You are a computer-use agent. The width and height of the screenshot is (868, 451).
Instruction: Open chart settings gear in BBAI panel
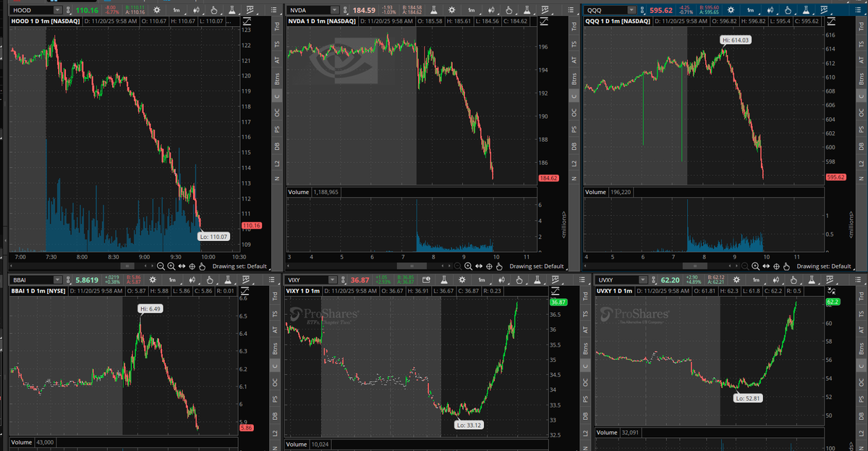153,280
